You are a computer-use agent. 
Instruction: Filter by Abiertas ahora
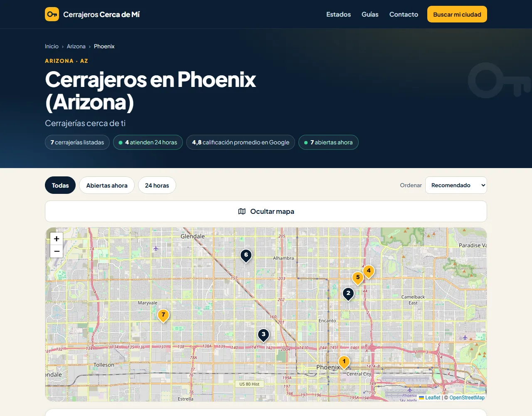(107, 186)
